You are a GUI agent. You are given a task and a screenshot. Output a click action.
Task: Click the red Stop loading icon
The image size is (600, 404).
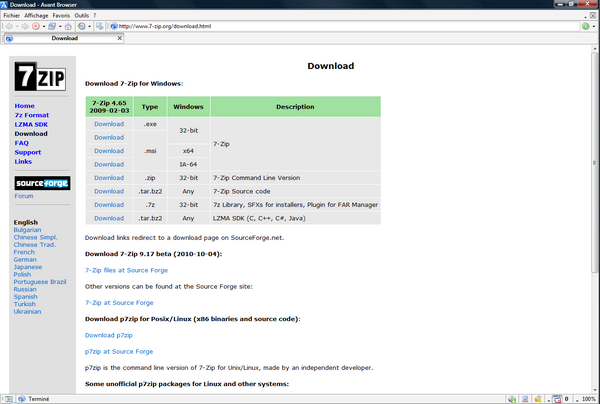36,26
